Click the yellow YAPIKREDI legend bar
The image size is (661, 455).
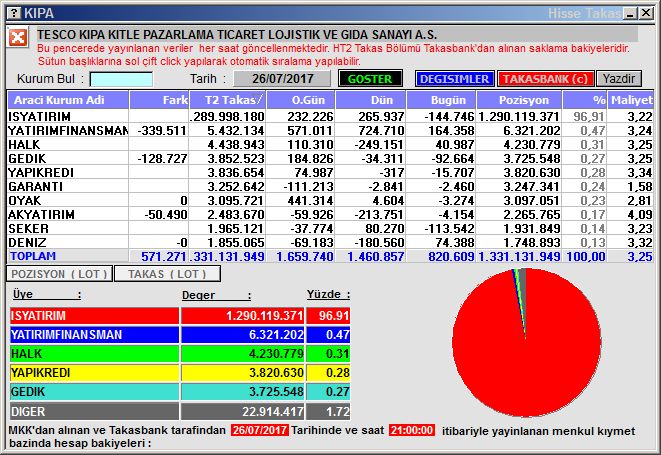94,373
